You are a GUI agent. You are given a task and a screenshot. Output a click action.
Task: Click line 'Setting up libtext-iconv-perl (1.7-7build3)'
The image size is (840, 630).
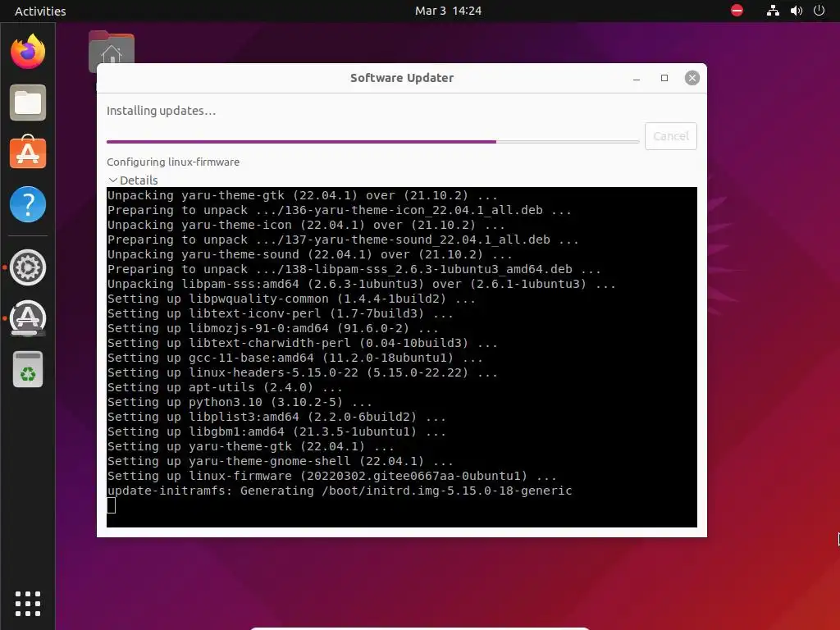pyautogui.click(x=281, y=313)
